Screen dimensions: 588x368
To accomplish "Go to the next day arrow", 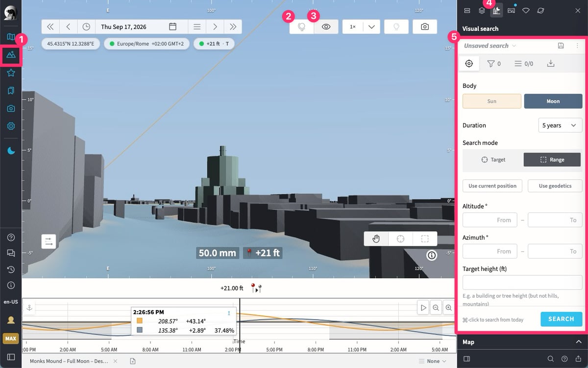I will point(215,26).
